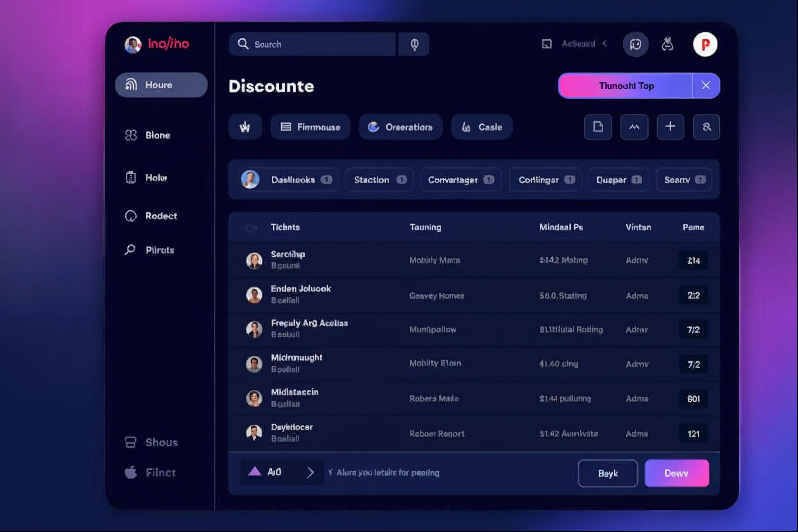798x532 pixels.
Task: Collapse the AeSeusd chevron in header
Action: click(605, 44)
